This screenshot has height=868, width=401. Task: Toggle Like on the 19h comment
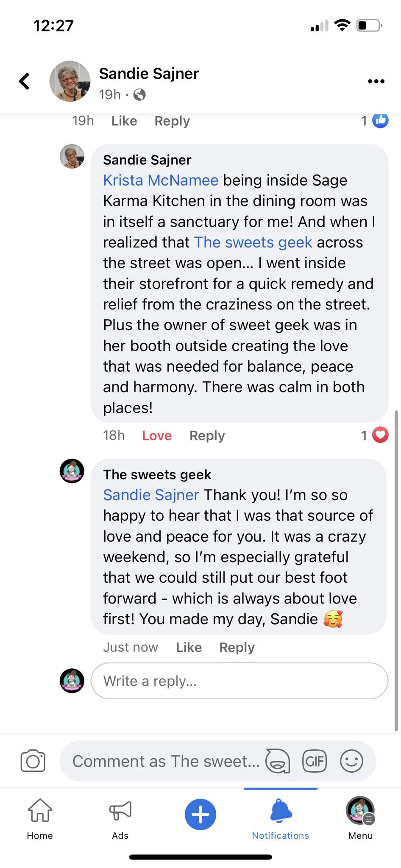point(124,121)
